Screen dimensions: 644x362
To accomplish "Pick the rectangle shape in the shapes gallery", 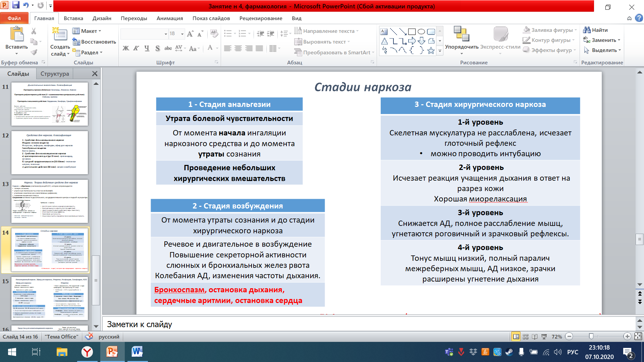I will click(x=412, y=32).
